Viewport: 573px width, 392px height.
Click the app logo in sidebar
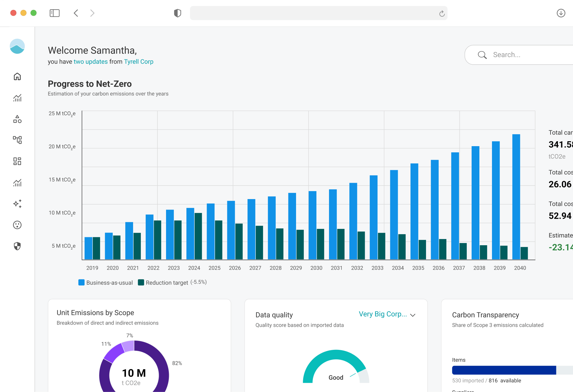click(x=17, y=46)
